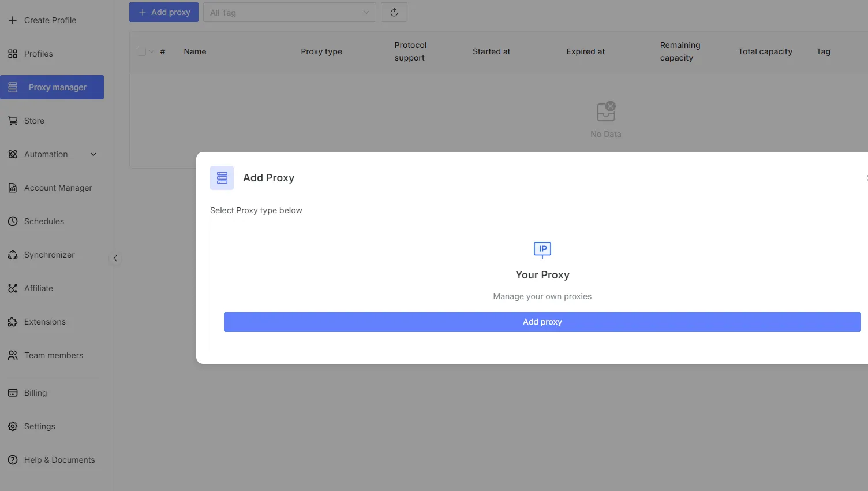Image resolution: width=868 pixels, height=491 pixels.
Task: Collapse the sidebar with the arrow handle
Action: (x=115, y=258)
